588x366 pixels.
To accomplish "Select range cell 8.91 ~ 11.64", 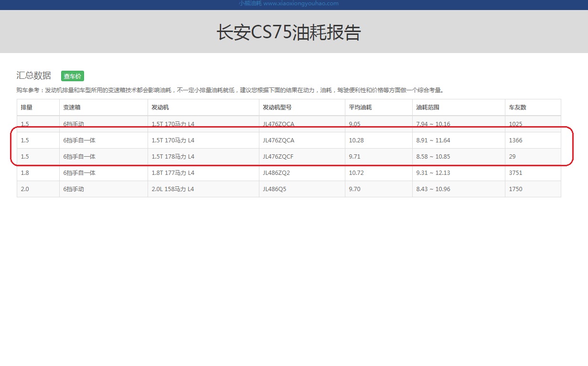I will (433, 140).
